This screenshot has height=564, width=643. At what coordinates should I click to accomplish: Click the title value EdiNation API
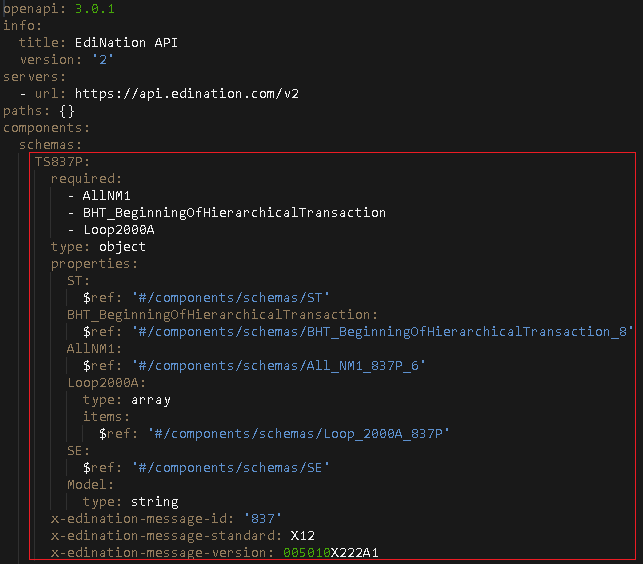(126, 43)
